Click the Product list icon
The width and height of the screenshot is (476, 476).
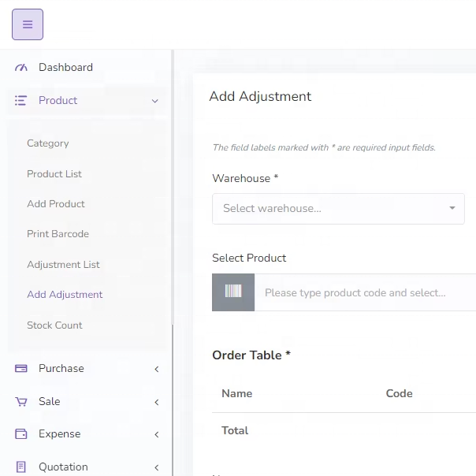pyautogui.click(x=21, y=101)
